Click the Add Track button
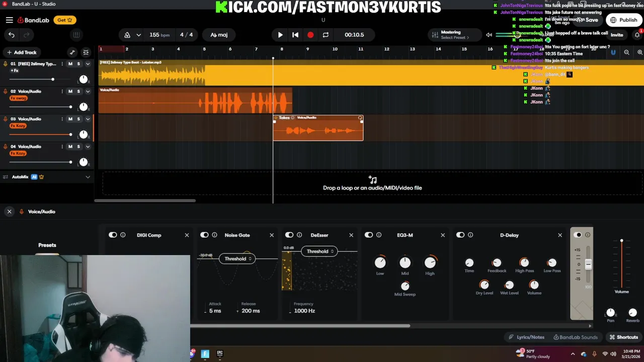 [21, 52]
